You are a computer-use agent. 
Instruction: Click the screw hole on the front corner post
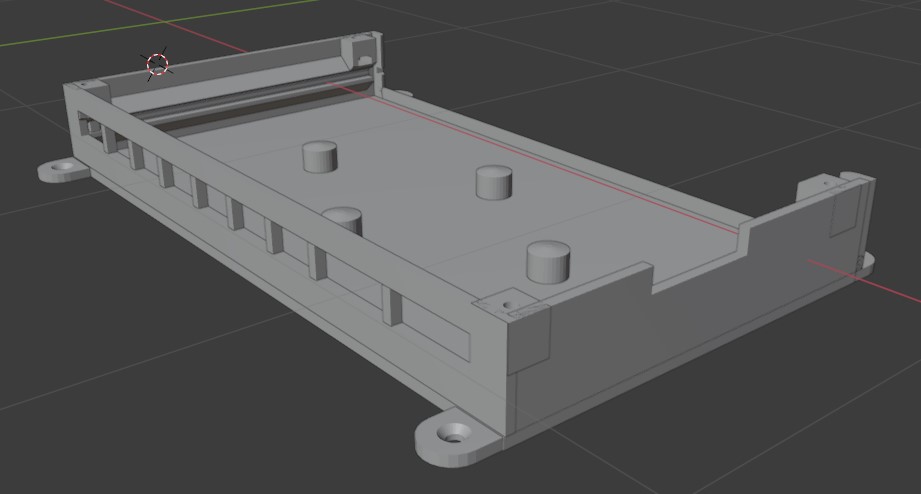pyautogui.click(x=507, y=302)
